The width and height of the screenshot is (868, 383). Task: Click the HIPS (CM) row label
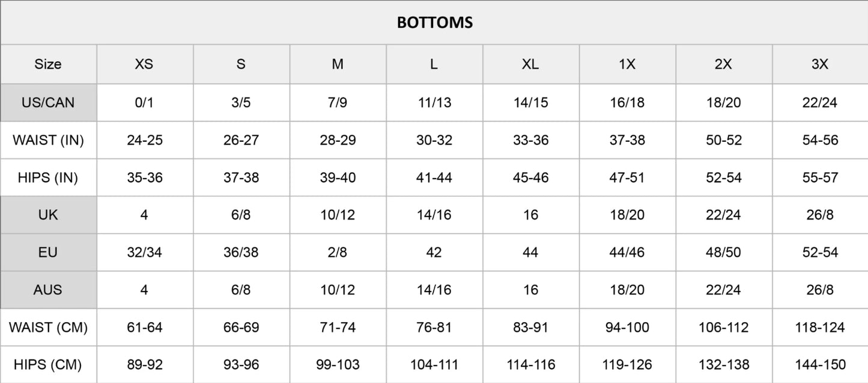pyautogui.click(x=48, y=364)
